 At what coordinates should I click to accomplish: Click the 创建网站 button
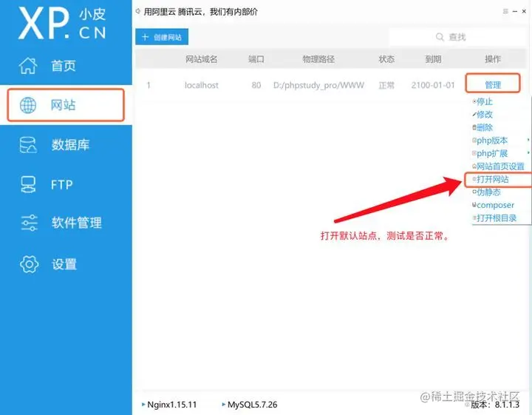162,37
